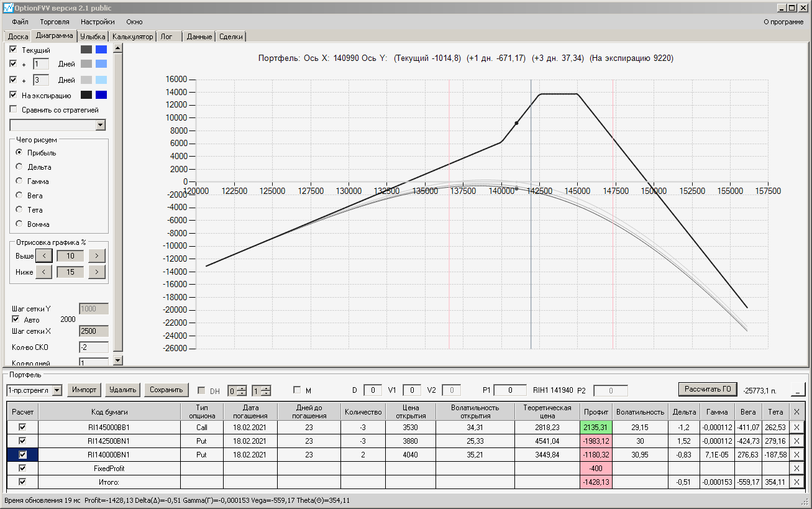Open the strategy comparison dropdown
The image size is (812, 509).
coord(101,125)
